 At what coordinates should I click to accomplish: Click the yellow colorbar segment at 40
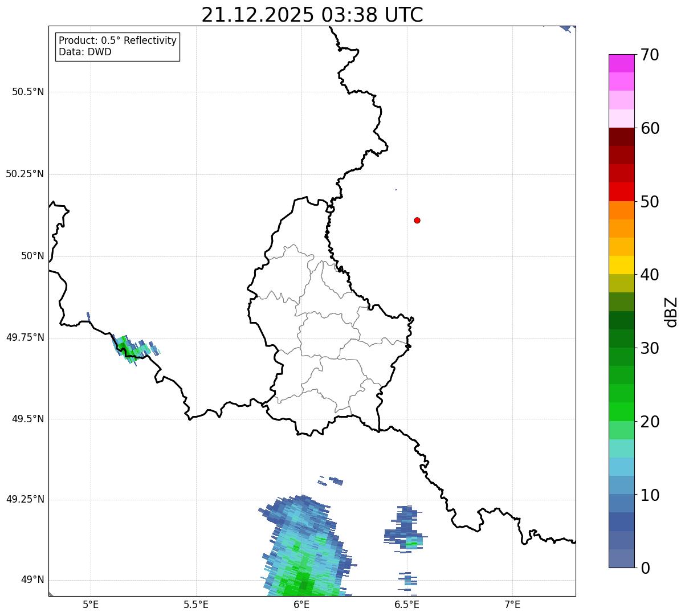tap(621, 266)
